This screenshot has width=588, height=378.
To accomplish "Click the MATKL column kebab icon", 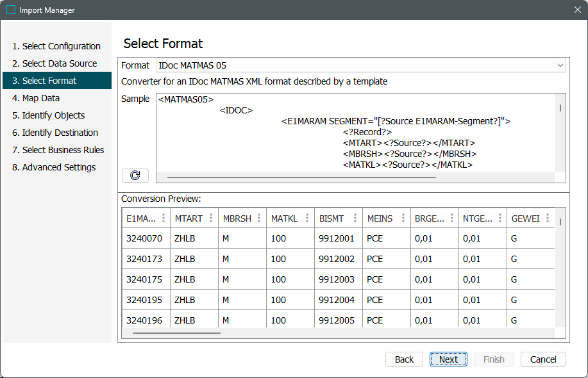I will (307, 218).
